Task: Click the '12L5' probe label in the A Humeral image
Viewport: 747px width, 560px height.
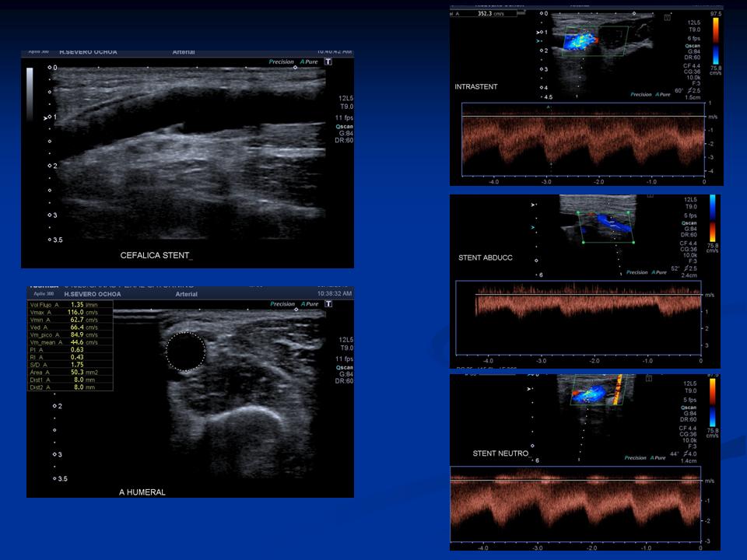Action: click(x=345, y=340)
